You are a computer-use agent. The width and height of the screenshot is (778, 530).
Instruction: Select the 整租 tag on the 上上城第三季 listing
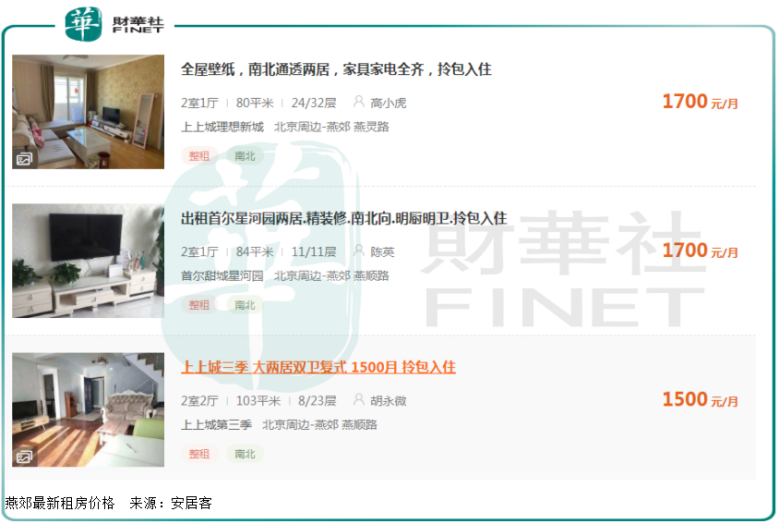pyautogui.click(x=199, y=454)
